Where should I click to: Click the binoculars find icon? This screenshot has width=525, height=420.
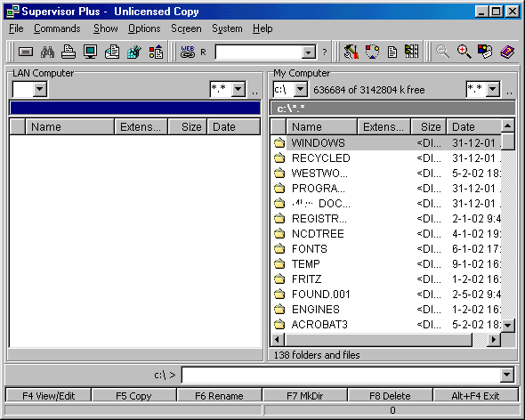tap(47, 52)
